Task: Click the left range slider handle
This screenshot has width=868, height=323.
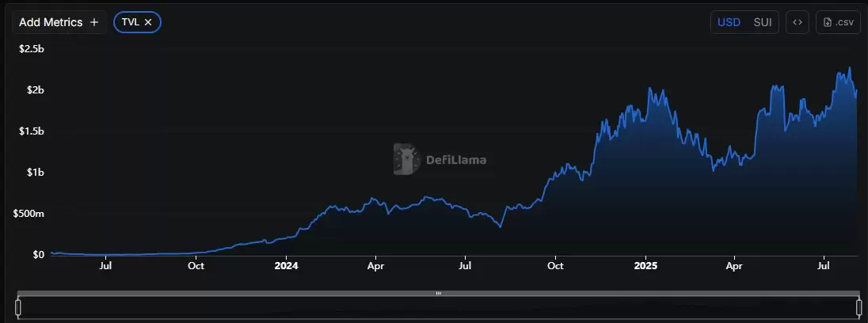Action: [x=18, y=306]
